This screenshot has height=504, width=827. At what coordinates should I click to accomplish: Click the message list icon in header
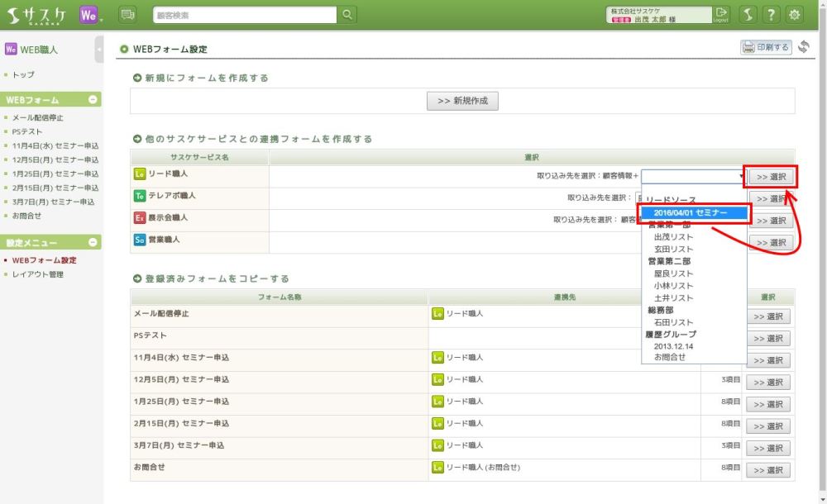[x=128, y=14]
